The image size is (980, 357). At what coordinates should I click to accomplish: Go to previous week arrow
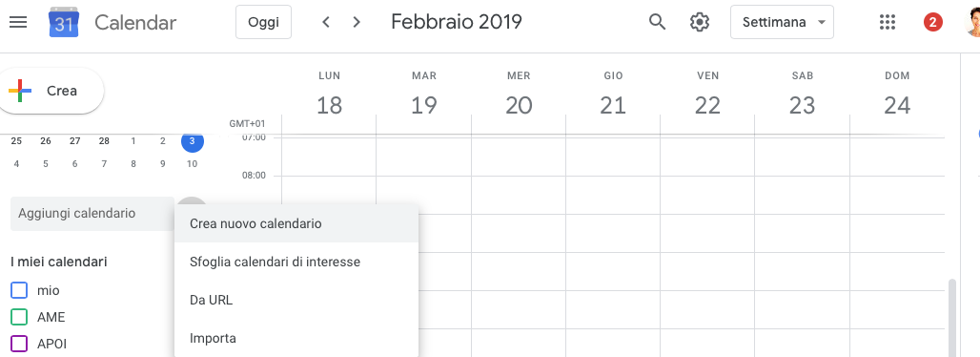pos(325,23)
